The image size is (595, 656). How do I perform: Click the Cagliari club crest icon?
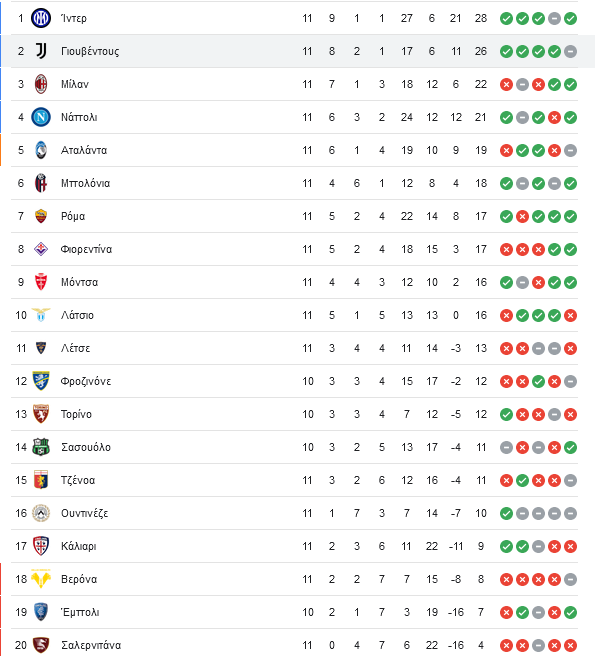pyautogui.click(x=41, y=546)
